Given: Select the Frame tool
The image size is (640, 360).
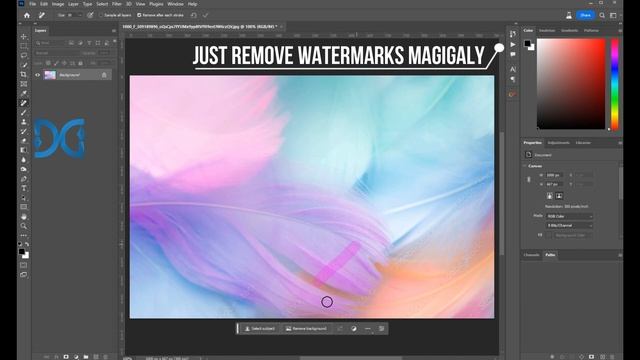Looking at the screenshot, I should pos(24,84).
